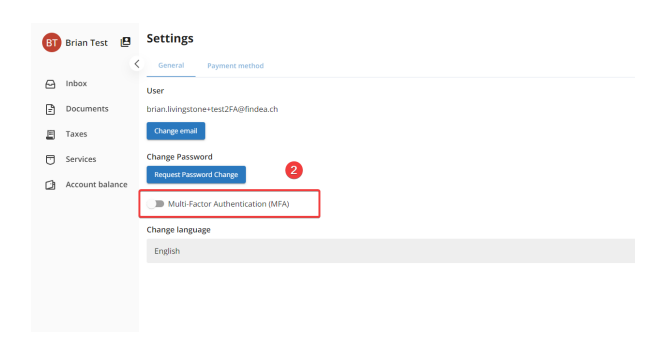671x363 pixels.
Task: Click the Taxes sidebar icon
Action: pyautogui.click(x=50, y=134)
